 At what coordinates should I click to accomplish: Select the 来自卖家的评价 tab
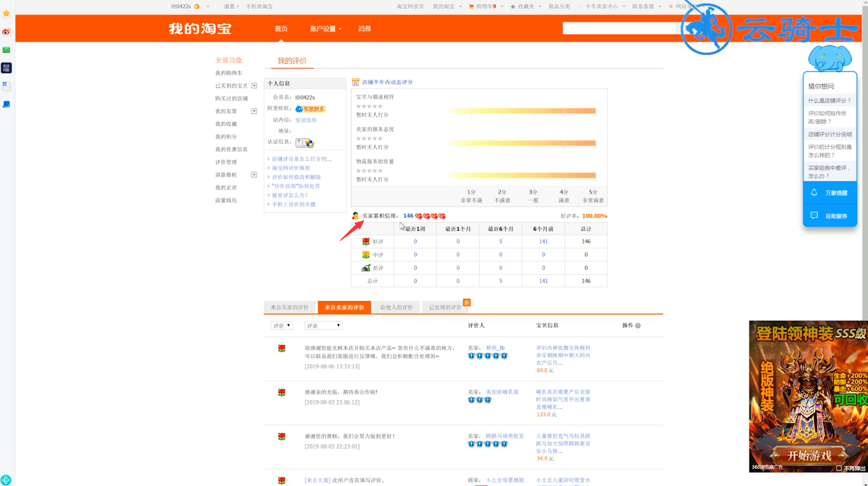345,308
